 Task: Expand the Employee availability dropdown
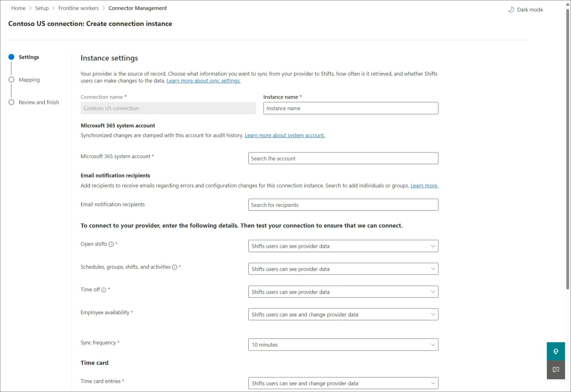click(x=343, y=314)
